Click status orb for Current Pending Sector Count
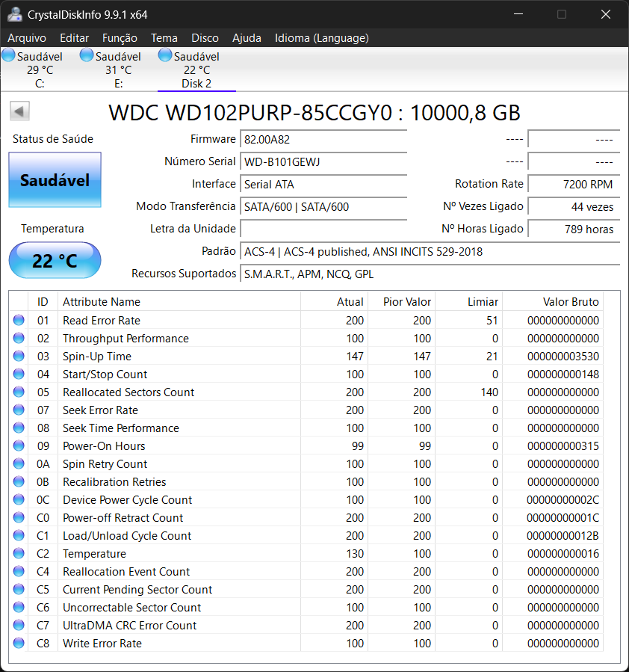 coord(19,589)
